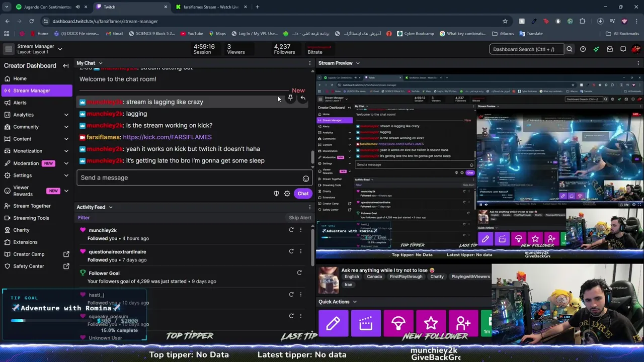Open Streaming Tools in sidebar
This screenshot has height=362, width=644.
coord(36,218)
